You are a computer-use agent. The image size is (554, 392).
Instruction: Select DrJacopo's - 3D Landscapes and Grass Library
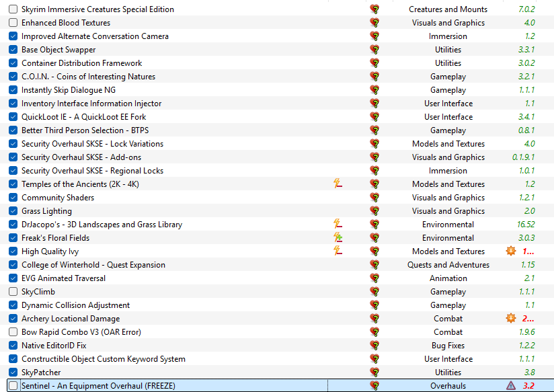tap(102, 225)
